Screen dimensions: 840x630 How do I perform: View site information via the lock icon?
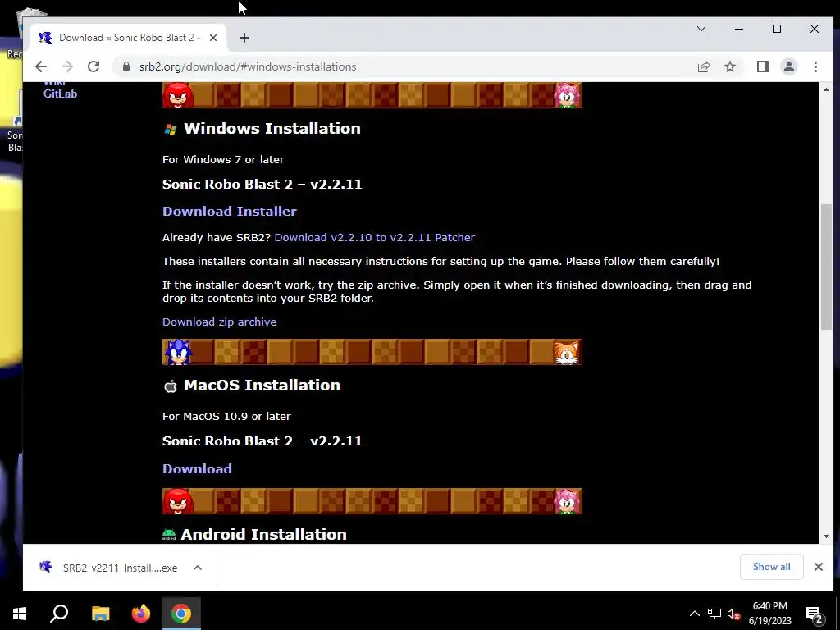(x=126, y=66)
